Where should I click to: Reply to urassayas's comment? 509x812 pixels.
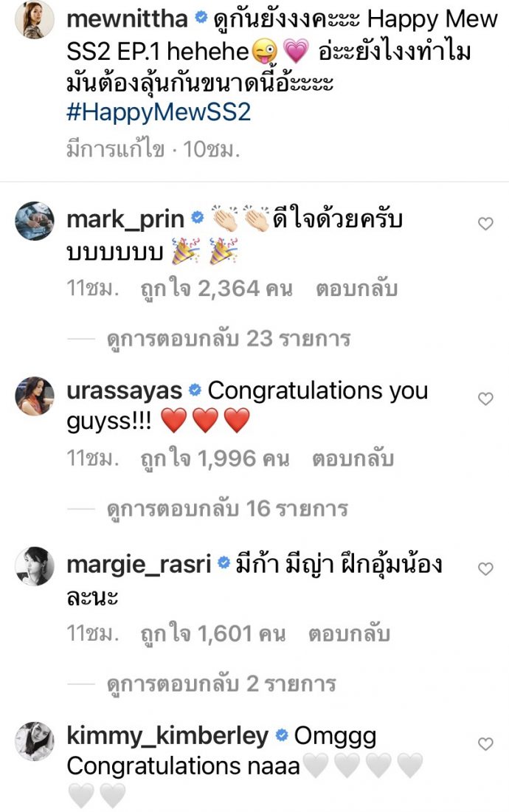pyautogui.click(x=353, y=459)
